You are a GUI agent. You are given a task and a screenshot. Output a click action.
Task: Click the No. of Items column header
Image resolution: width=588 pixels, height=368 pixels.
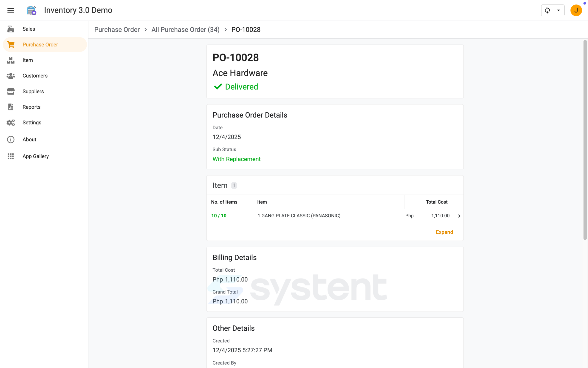(224, 202)
